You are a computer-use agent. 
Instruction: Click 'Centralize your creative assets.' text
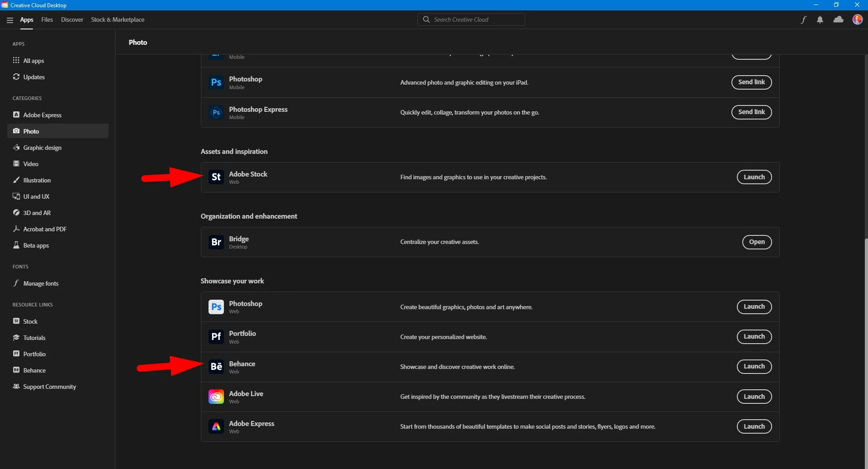pyautogui.click(x=439, y=242)
